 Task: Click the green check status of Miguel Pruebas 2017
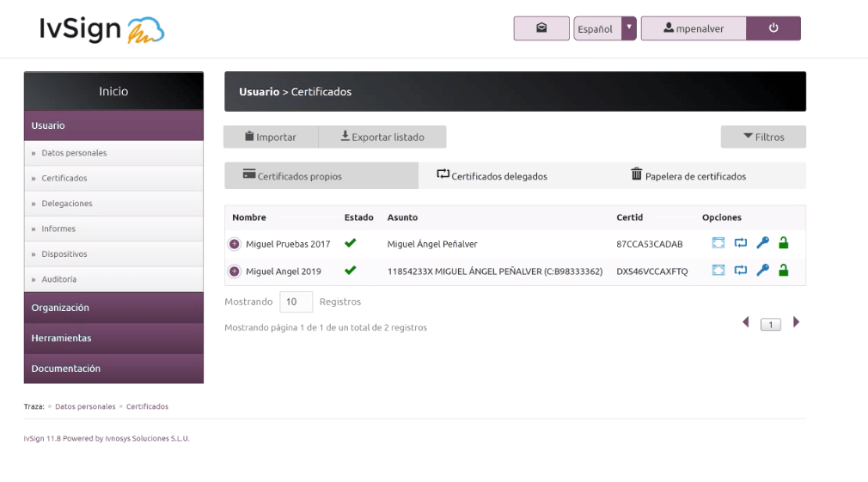coord(351,243)
